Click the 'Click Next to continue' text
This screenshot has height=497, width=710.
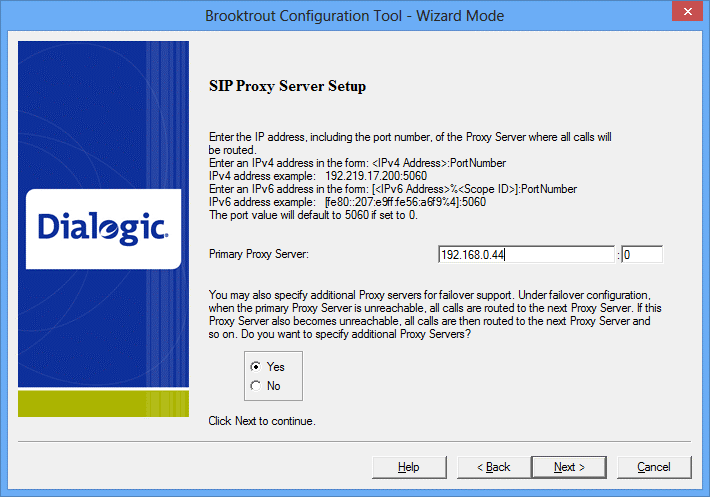[x=262, y=421]
